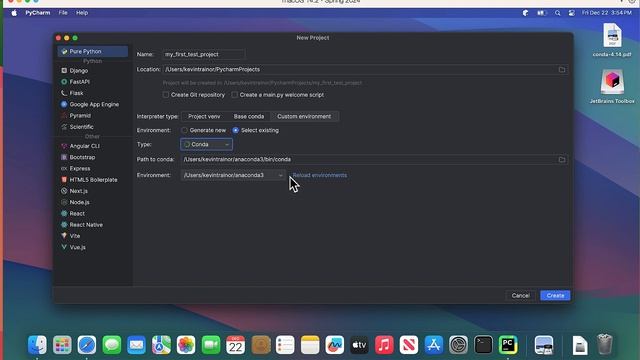Open Finder from the Dock
The image size is (640, 360).
[x=37, y=345]
